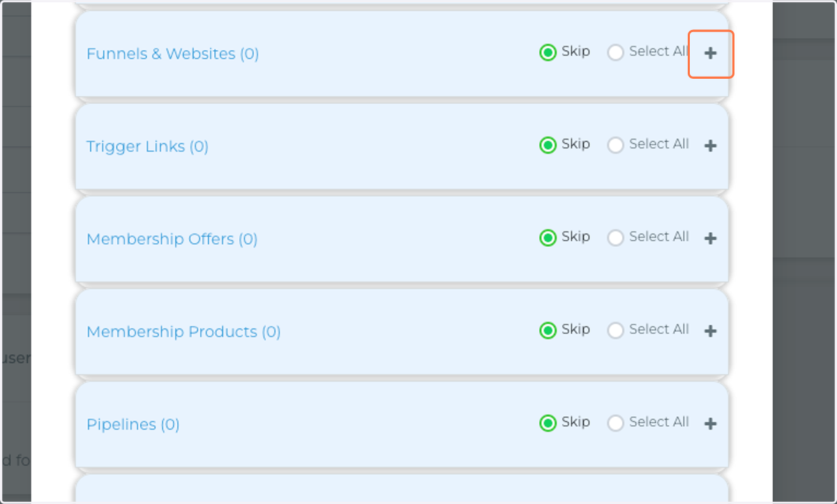This screenshot has width=837, height=504.
Task: Choose Select All for Funnels & Websites
Action: coord(615,52)
